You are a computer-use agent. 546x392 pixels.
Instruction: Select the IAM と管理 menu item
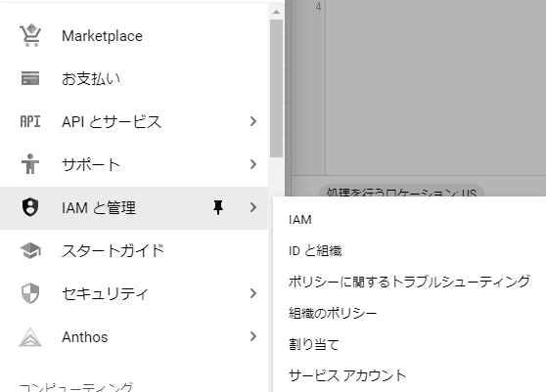click(x=134, y=207)
